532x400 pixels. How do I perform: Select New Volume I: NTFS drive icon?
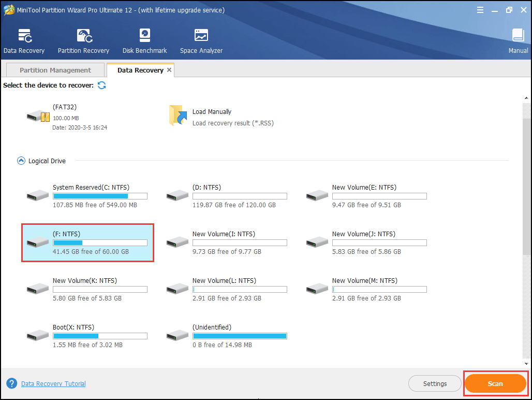click(178, 242)
